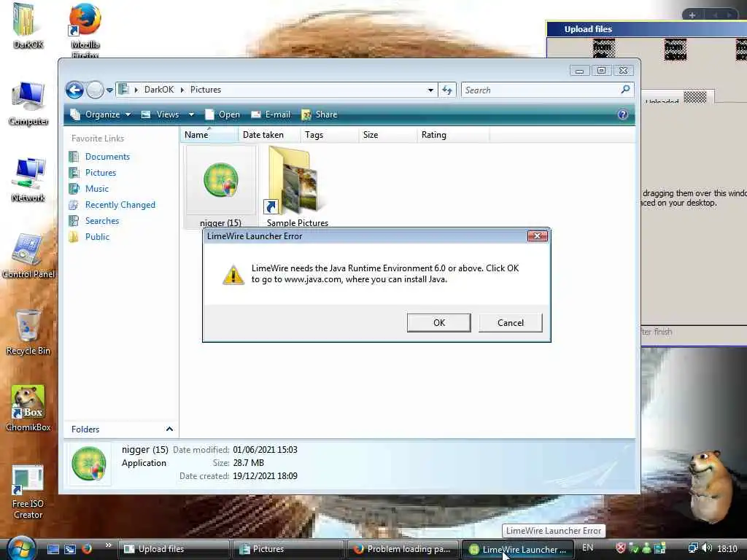Click the Date modified value 01/06/2021 15:03
Viewport: 747px width, 560px height.
pyautogui.click(x=265, y=449)
